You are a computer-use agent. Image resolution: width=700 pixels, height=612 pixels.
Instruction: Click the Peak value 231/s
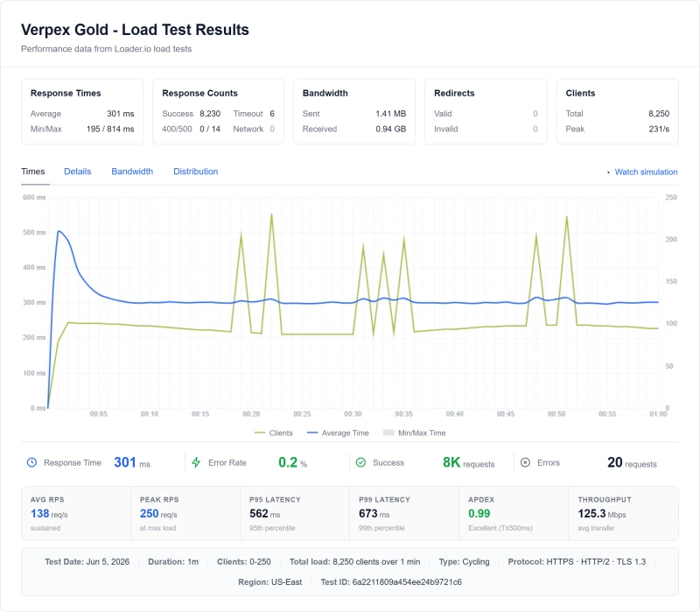[659, 129]
